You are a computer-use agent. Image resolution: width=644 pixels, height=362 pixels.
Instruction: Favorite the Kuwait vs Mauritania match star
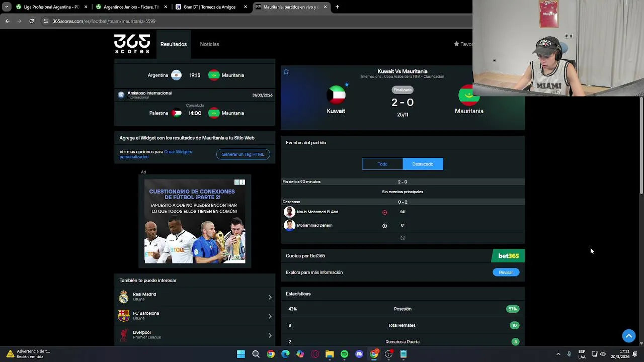click(x=286, y=71)
